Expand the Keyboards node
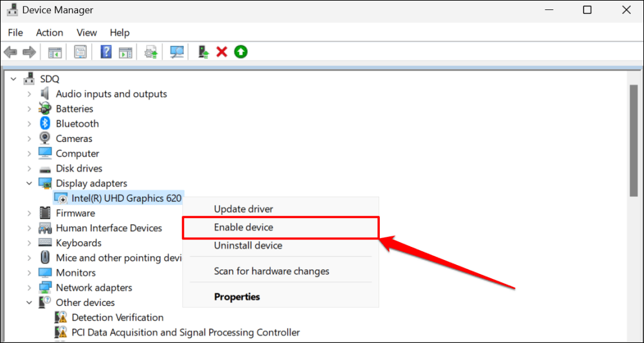The width and height of the screenshot is (644, 343). pyautogui.click(x=29, y=243)
